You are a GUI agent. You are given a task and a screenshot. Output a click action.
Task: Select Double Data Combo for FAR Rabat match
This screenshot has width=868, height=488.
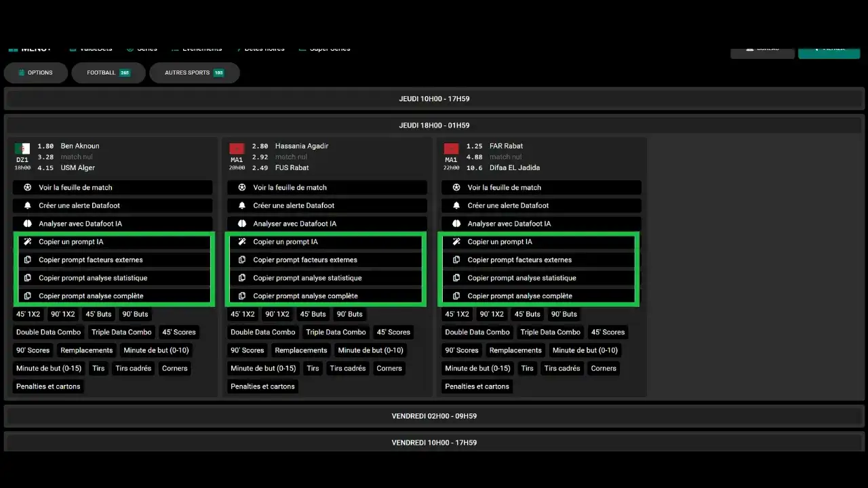pos(477,332)
